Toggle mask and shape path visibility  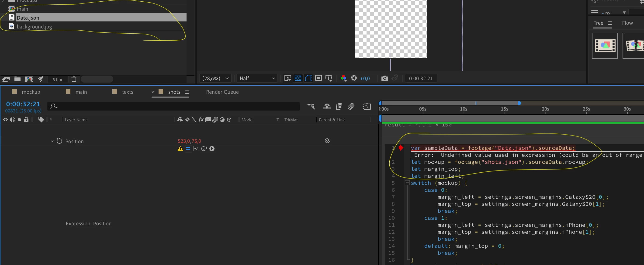pyautogui.click(x=308, y=78)
